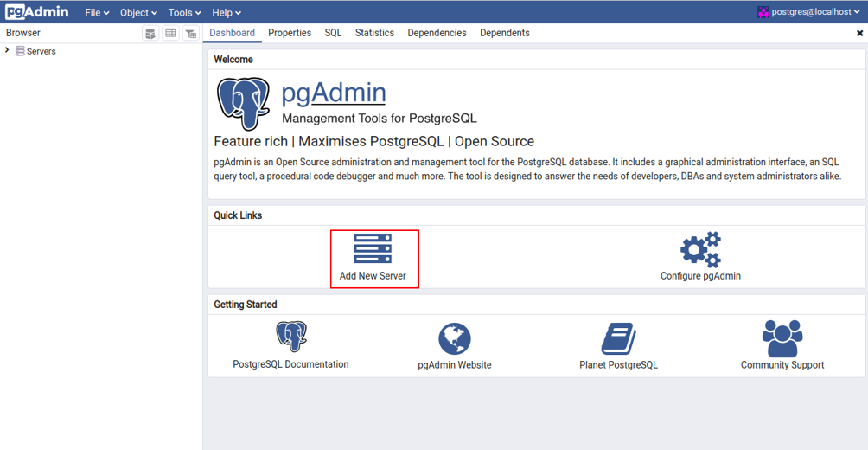Image resolution: width=868 pixels, height=450 pixels.
Task: Click the Welcome section heading
Action: pos(233,60)
